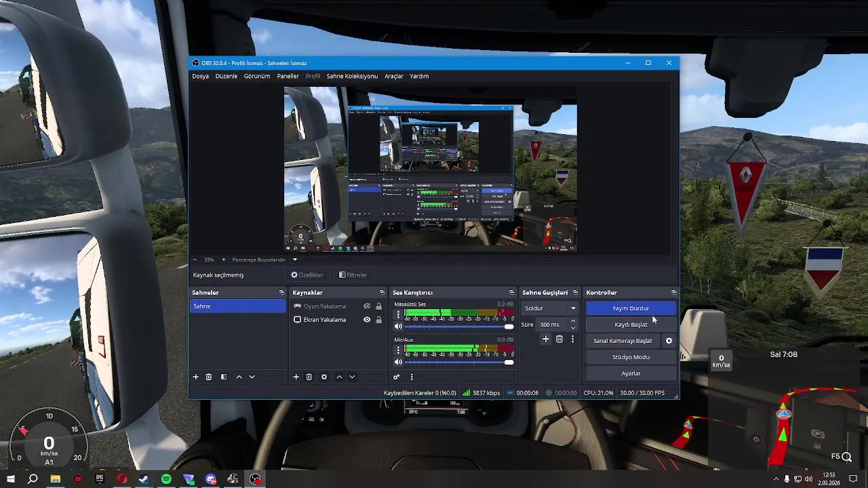Click the Filtreler button
The width and height of the screenshot is (868, 488).
pyautogui.click(x=353, y=275)
